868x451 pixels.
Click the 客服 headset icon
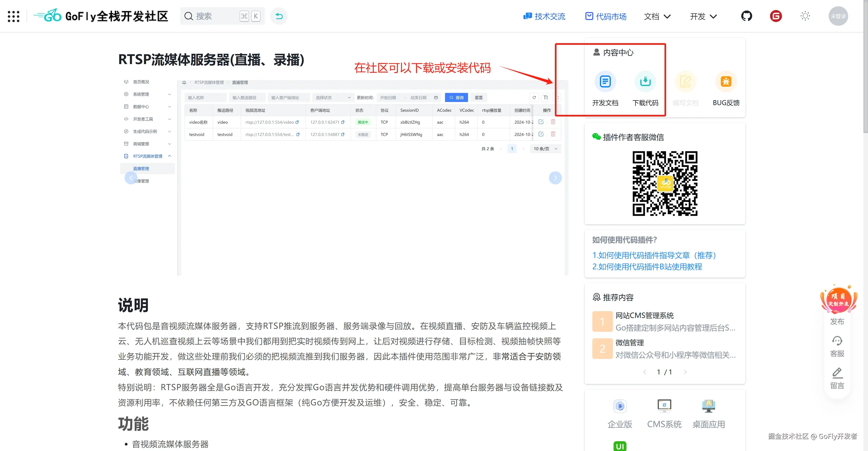pos(837,341)
